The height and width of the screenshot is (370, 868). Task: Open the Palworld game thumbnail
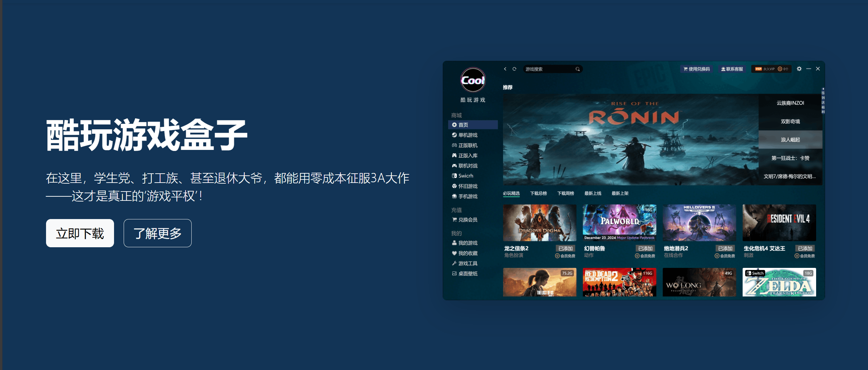click(x=619, y=223)
